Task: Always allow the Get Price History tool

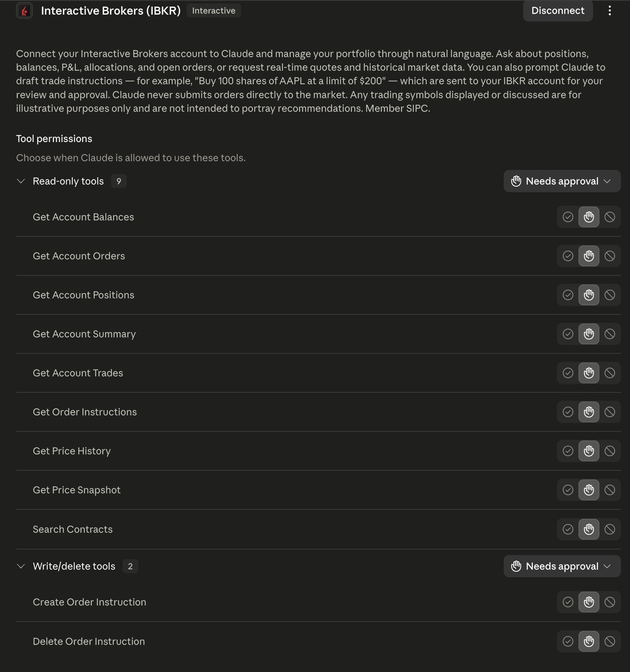Action: pos(568,451)
